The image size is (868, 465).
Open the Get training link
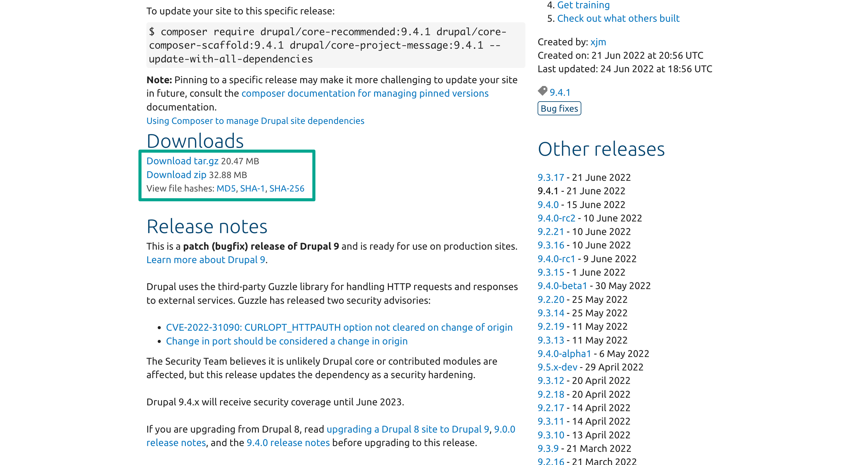pyautogui.click(x=583, y=5)
